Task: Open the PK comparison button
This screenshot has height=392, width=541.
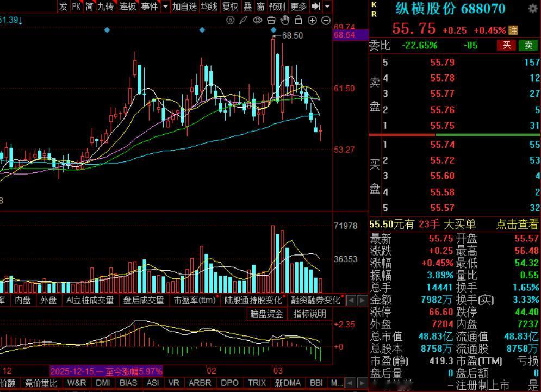Action: click(x=76, y=6)
